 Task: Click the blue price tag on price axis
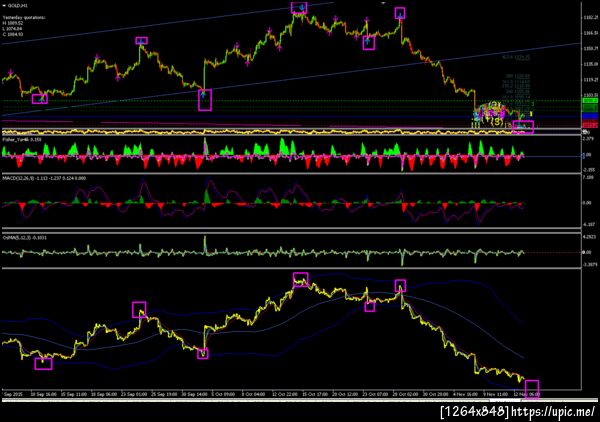(590, 116)
